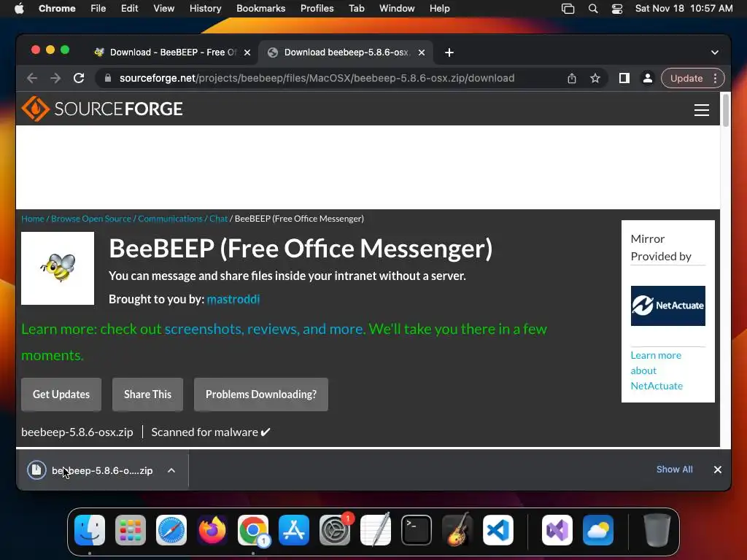Close the Download - BeeBEEP tab
Screen dimensions: 747x560
[x=247, y=52]
